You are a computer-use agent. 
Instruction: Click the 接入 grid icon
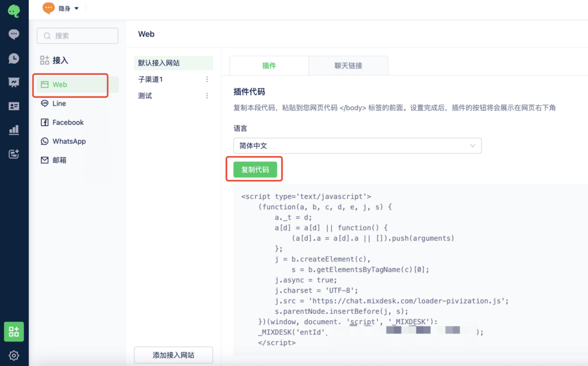45,60
